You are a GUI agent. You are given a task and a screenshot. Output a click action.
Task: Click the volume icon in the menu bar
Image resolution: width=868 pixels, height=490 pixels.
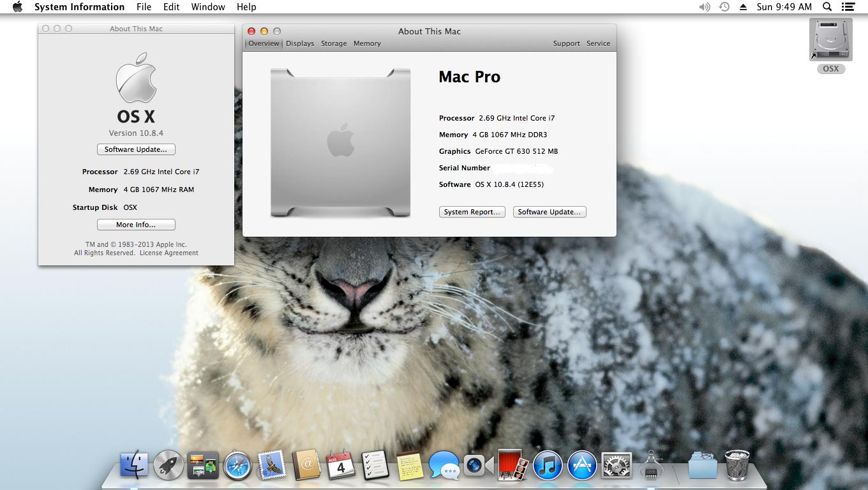(x=705, y=7)
